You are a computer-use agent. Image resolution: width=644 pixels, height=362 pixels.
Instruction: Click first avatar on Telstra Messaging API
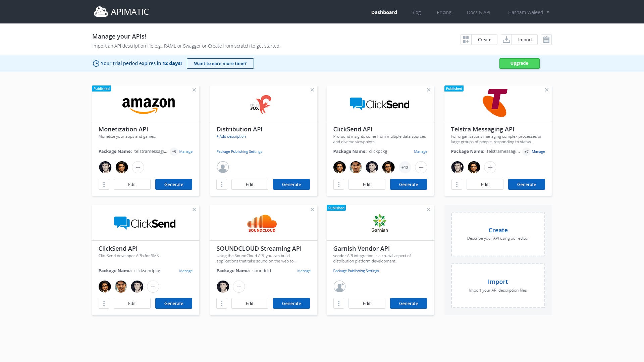click(x=458, y=167)
